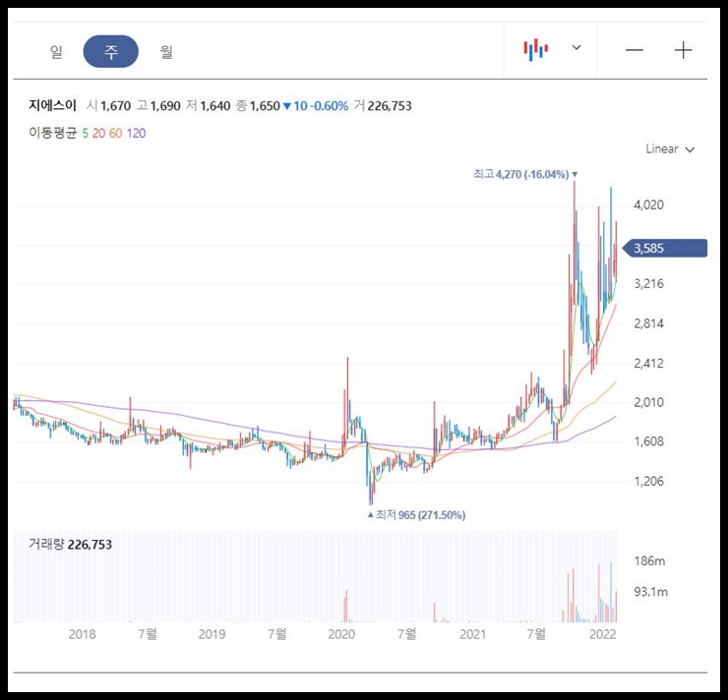Select the weekly 주 chart tab
The image size is (728, 700).
(x=111, y=51)
